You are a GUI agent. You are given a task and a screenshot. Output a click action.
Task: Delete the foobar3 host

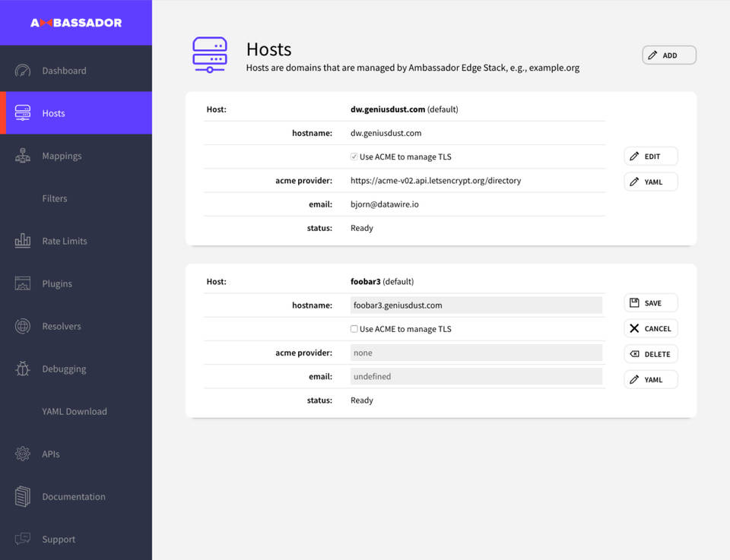coord(650,354)
